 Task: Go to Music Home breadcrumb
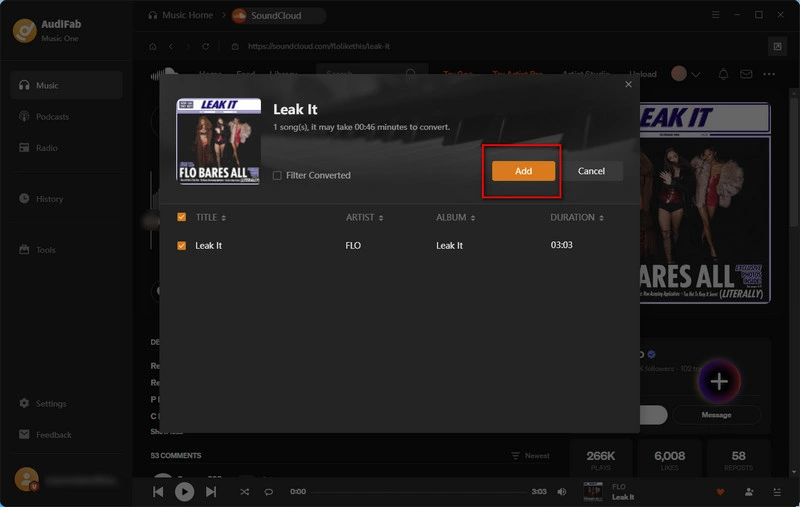[181, 15]
